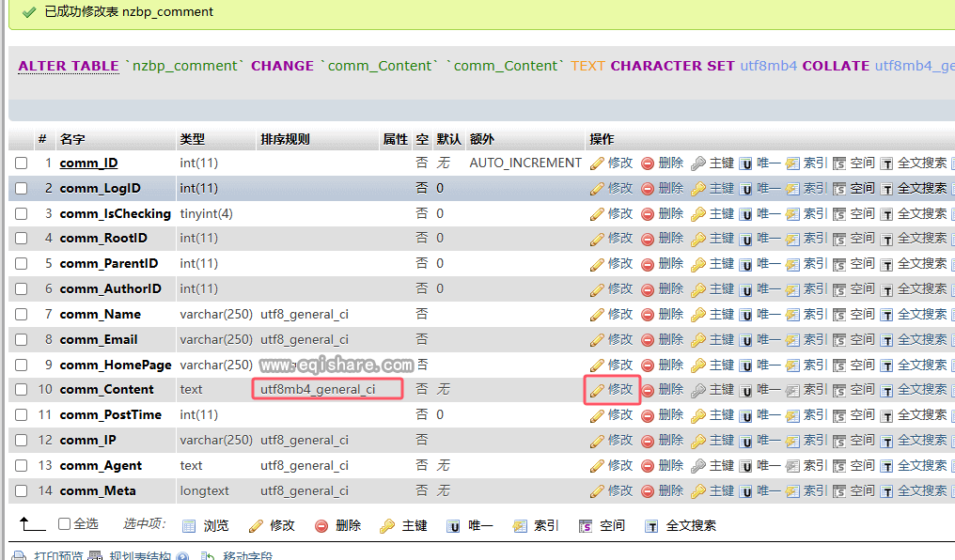Screen dimensions: 955x560
Task: Click Fulltext Search in bottom action bar
Action: [691, 526]
